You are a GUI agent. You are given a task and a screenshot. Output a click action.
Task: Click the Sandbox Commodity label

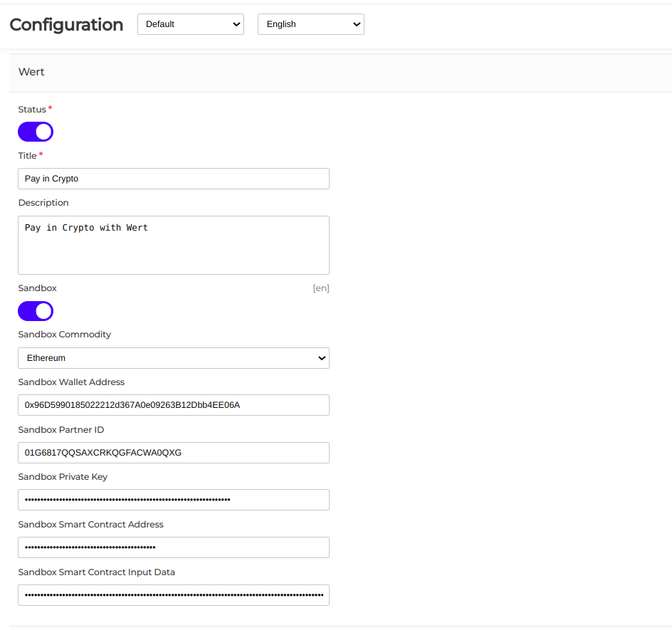point(64,334)
